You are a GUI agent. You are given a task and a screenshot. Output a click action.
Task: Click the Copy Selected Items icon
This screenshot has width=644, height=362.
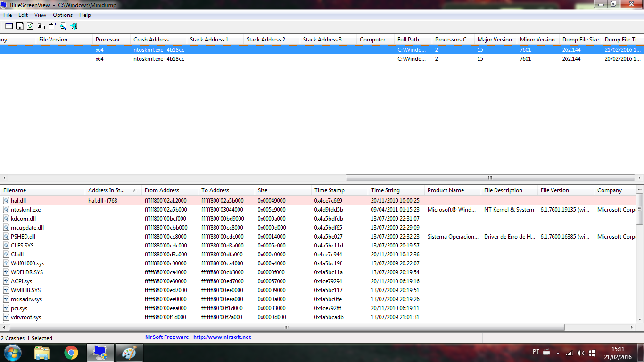tap(41, 26)
